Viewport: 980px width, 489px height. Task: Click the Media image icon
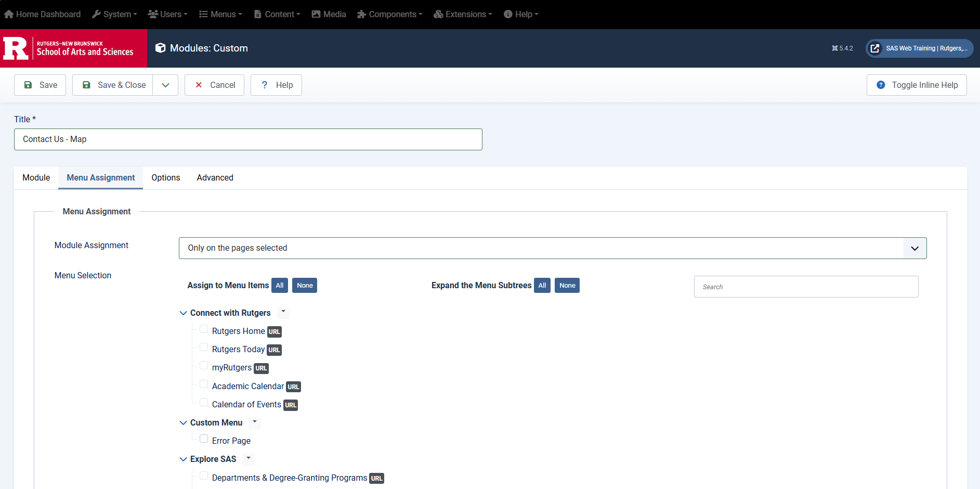[x=316, y=14]
